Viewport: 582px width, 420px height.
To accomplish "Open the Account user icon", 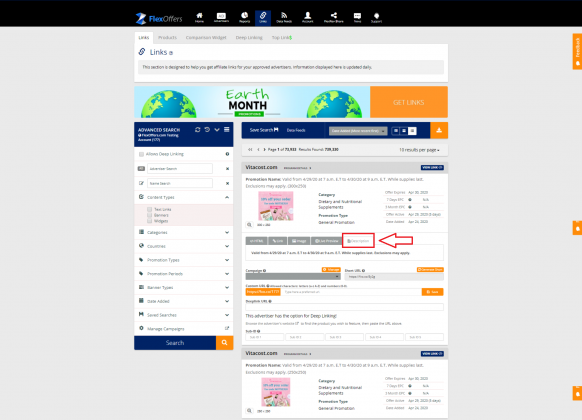I will (x=307, y=17).
